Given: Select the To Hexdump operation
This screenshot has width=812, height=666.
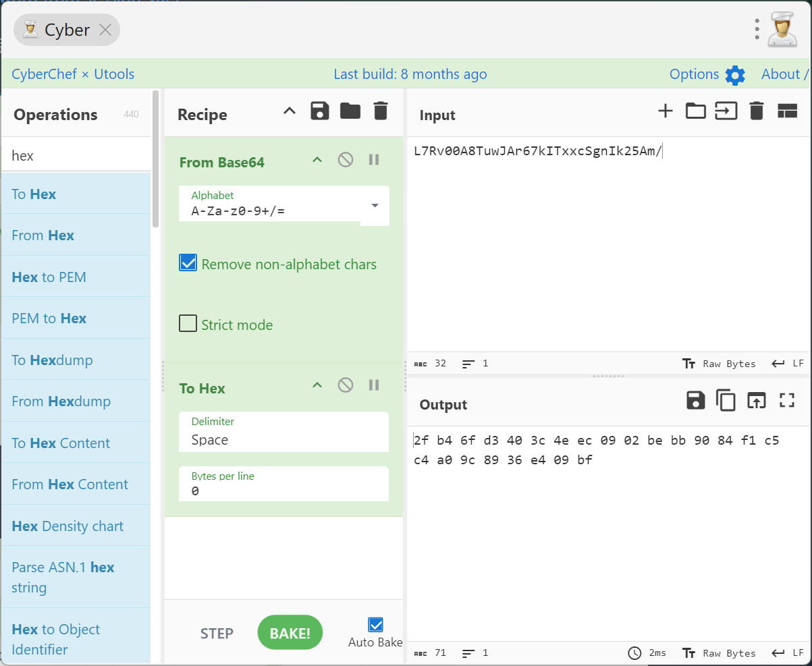Looking at the screenshot, I should tap(76, 360).
